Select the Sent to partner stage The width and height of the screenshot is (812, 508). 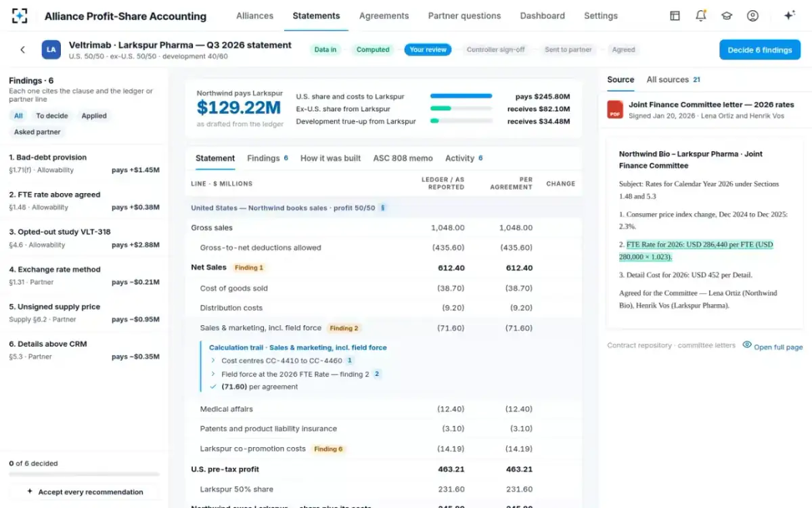point(568,49)
